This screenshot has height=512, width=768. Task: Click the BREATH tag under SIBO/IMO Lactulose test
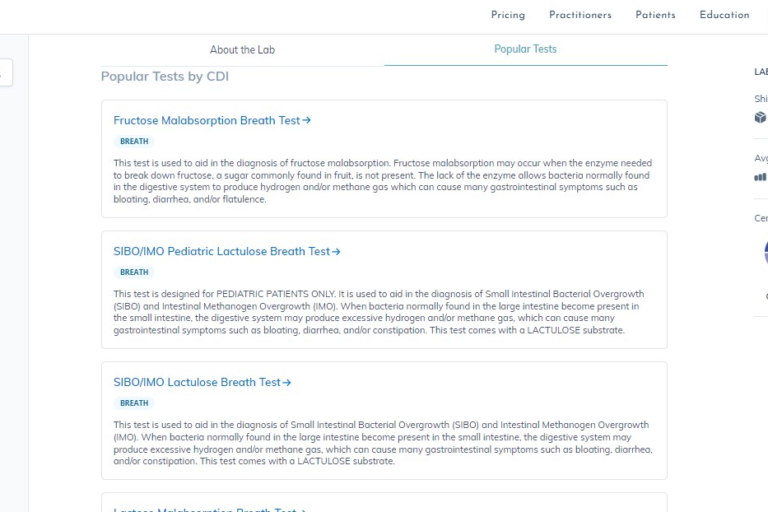coord(134,404)
